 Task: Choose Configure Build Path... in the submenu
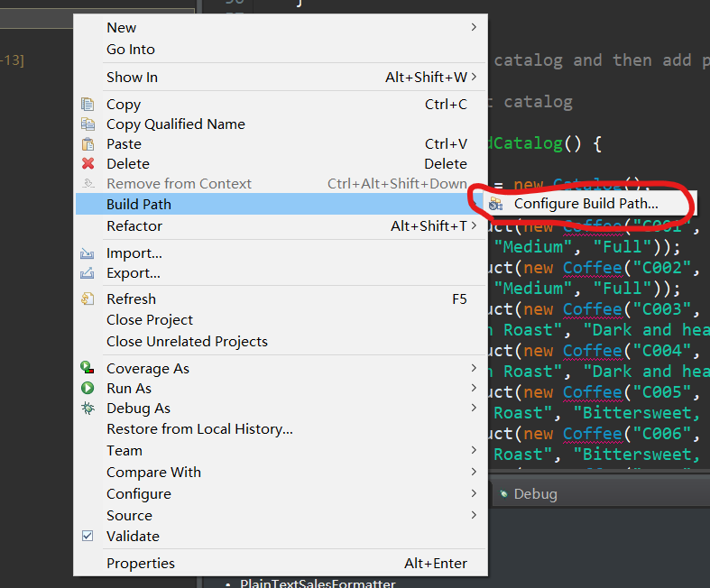click(x=590, y=204)
